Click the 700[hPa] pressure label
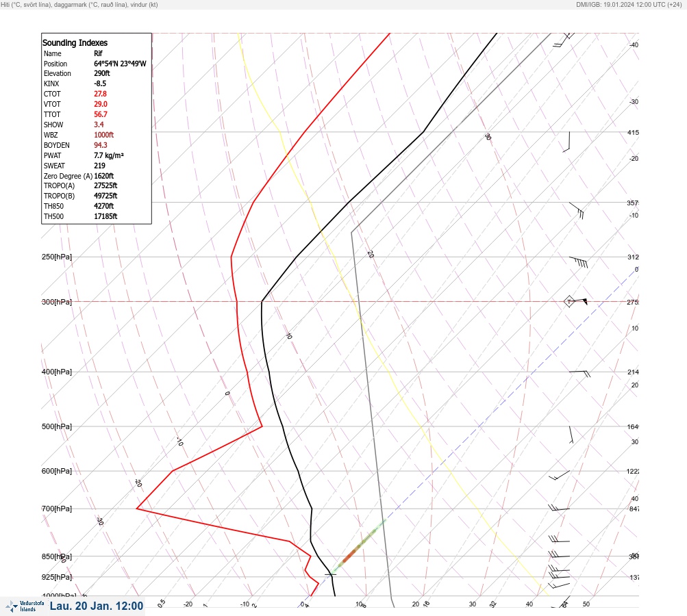687x616 pixels. point(57,509)
